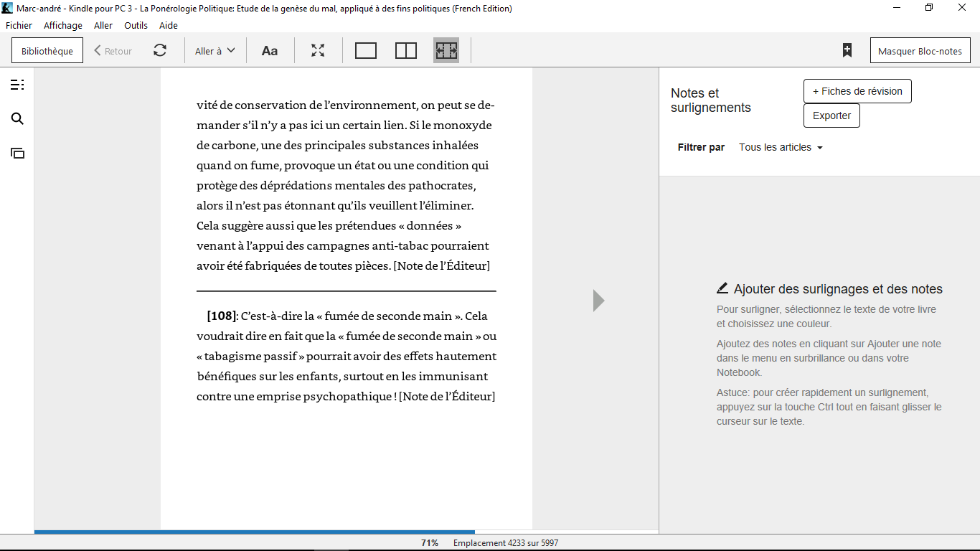Switch to two column view
The image size is (980, 551).
(406, 51)
